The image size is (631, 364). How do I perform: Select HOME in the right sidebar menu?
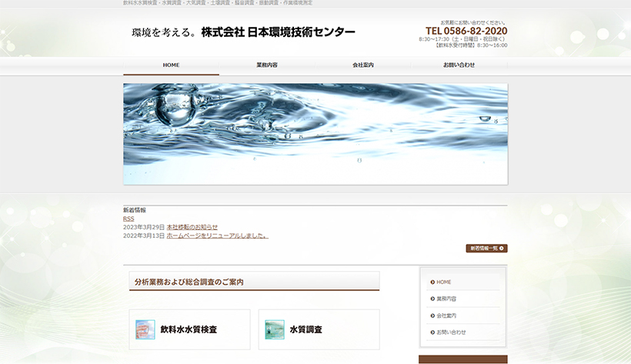444,282
